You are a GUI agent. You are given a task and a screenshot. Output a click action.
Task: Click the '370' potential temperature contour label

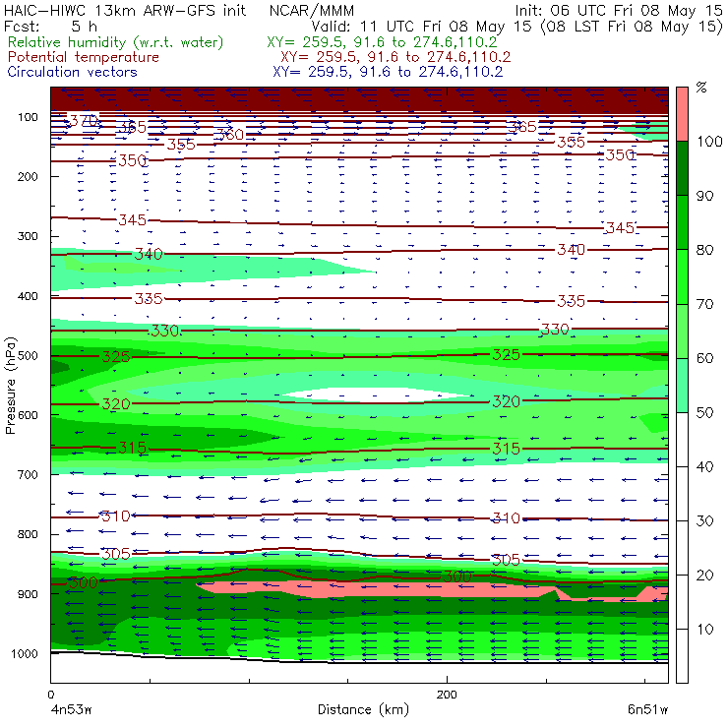coord(84,121)
